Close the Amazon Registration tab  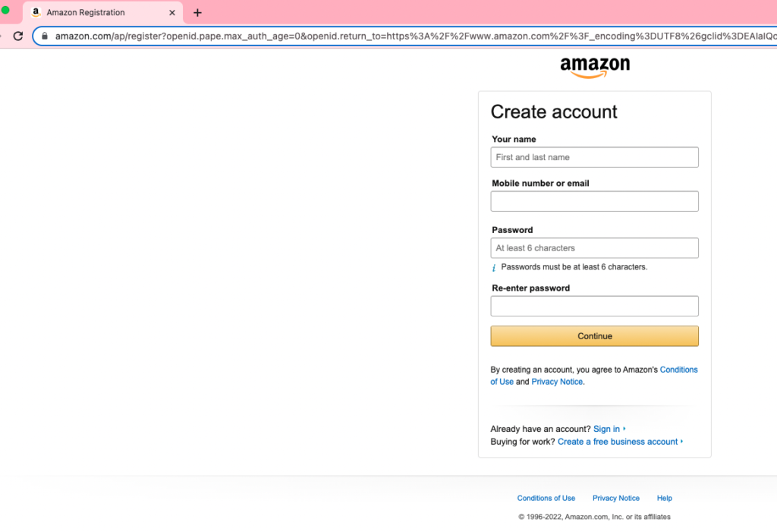pos(172,13)
